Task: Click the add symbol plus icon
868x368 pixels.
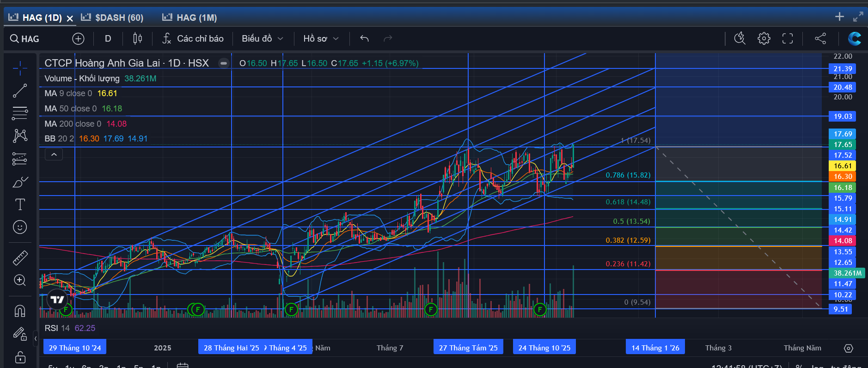Action: (78, 39)
